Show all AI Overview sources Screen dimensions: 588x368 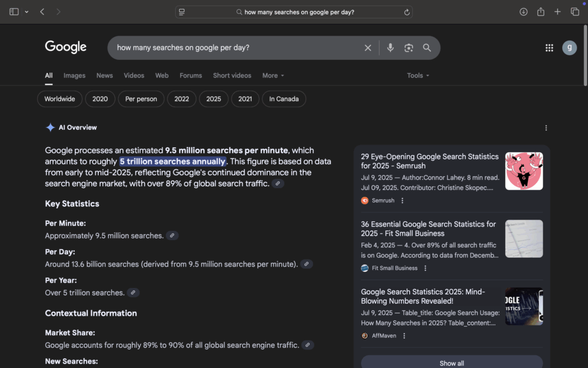(452, 363)
